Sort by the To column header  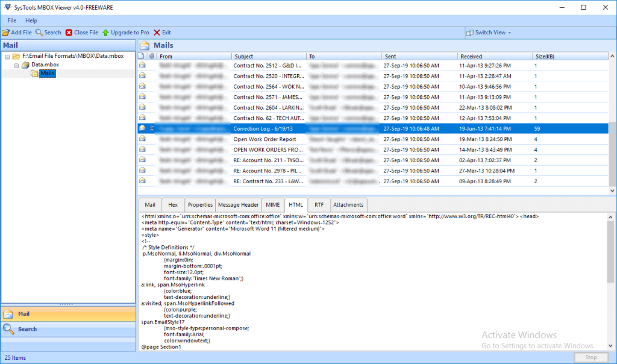point(344,56)
